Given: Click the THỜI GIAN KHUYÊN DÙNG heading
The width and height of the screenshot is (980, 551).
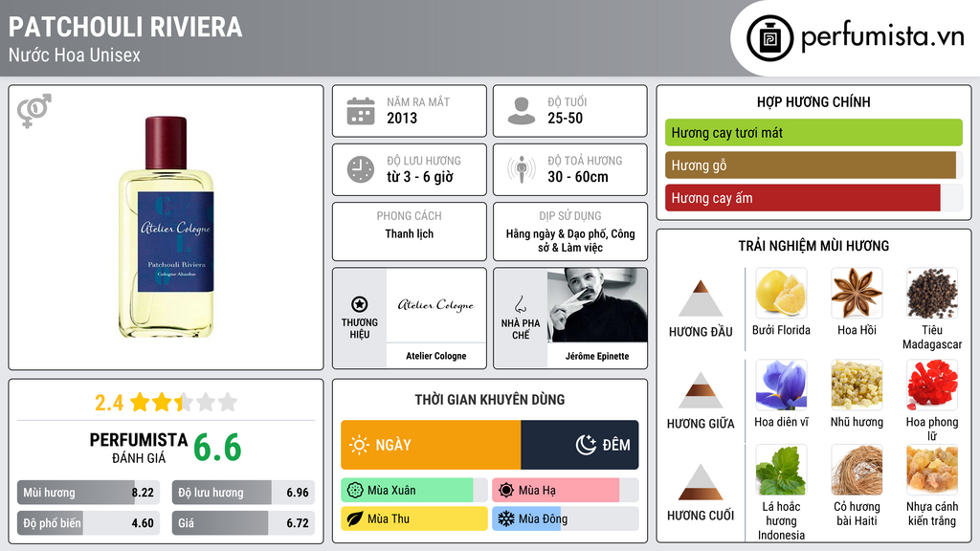Looking at the screenshot, I should tap(489, 400).
